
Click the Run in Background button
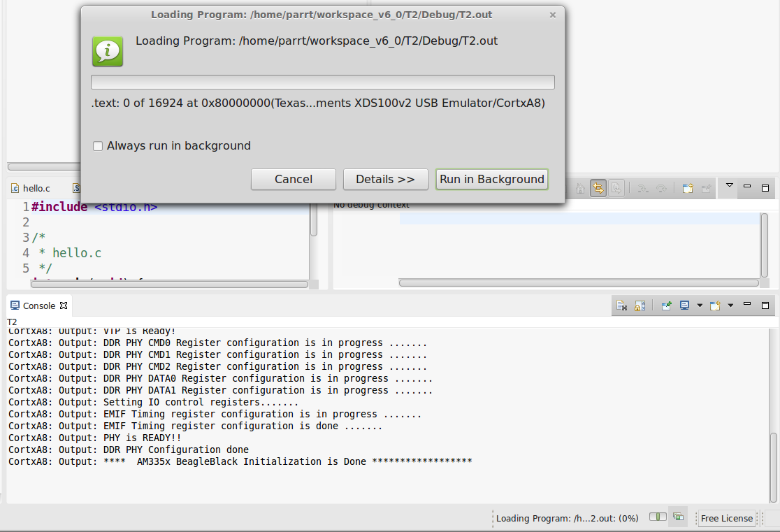click(492, 179)
